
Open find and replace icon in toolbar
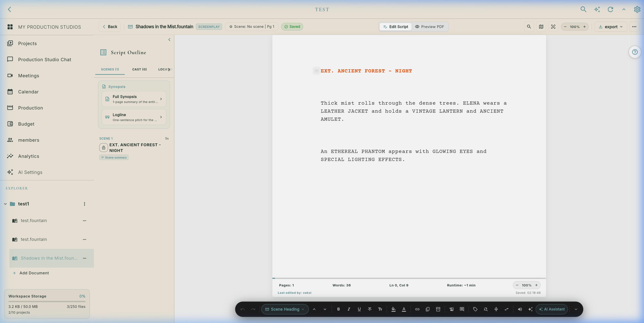point(486,309)
